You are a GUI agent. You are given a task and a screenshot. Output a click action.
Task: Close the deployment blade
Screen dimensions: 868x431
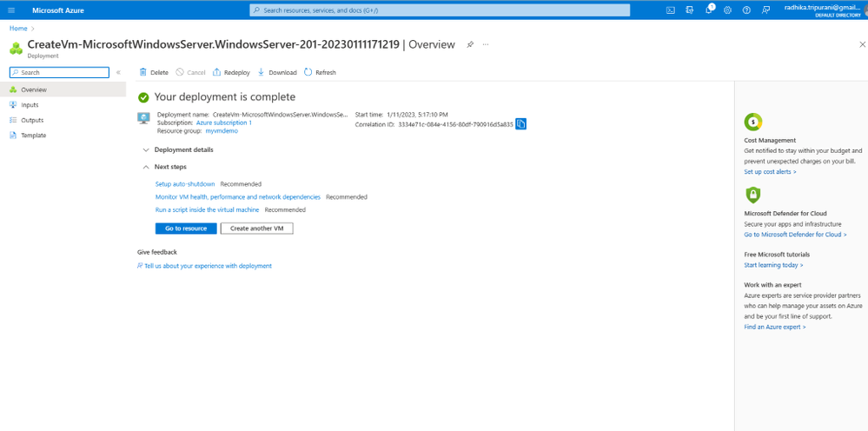pyautogui.click(x=862, y=44)
